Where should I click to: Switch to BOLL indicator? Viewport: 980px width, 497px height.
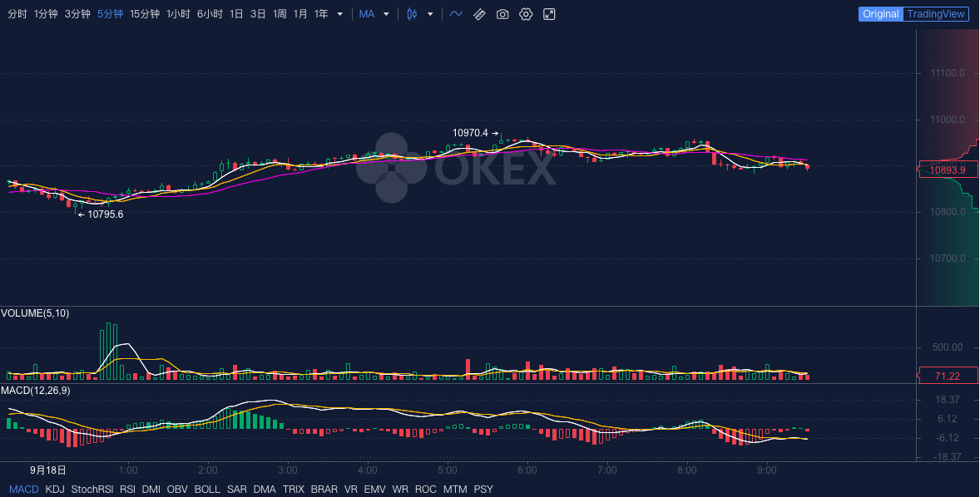click(207, 490)
